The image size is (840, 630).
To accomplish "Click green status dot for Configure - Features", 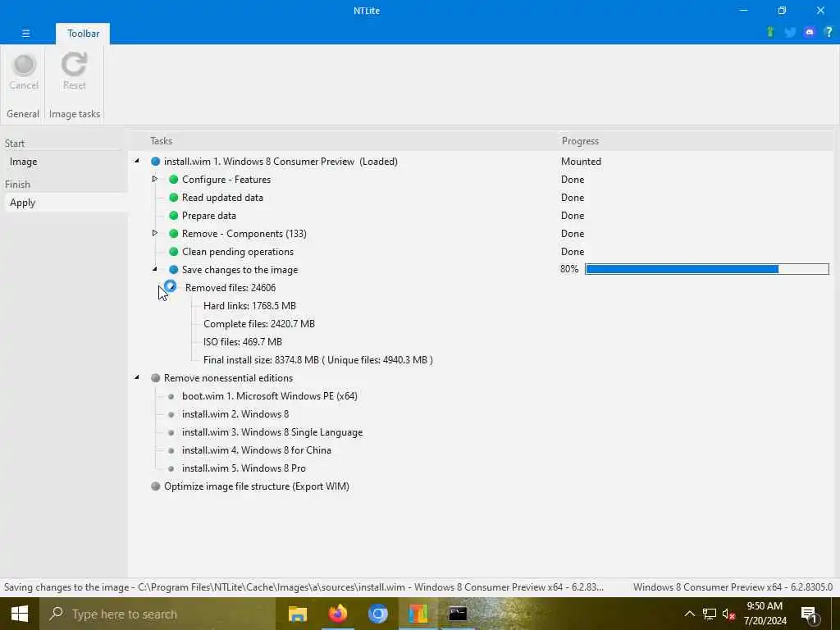I will coord(174,180).
